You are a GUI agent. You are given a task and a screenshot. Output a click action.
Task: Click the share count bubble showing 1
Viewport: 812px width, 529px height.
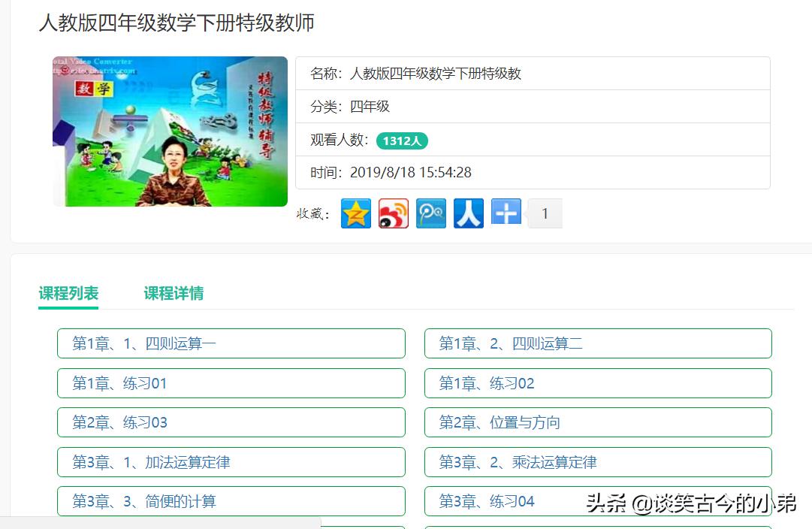click(545, 213)
